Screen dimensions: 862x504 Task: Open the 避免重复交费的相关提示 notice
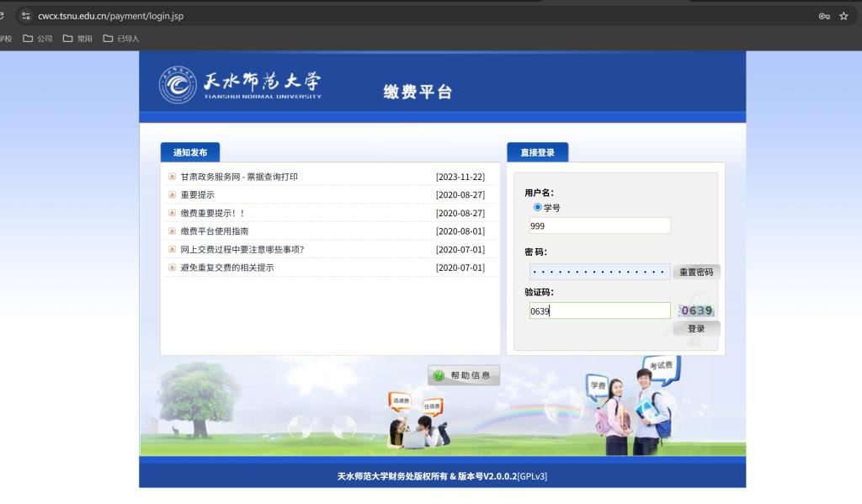coord(227,268)
